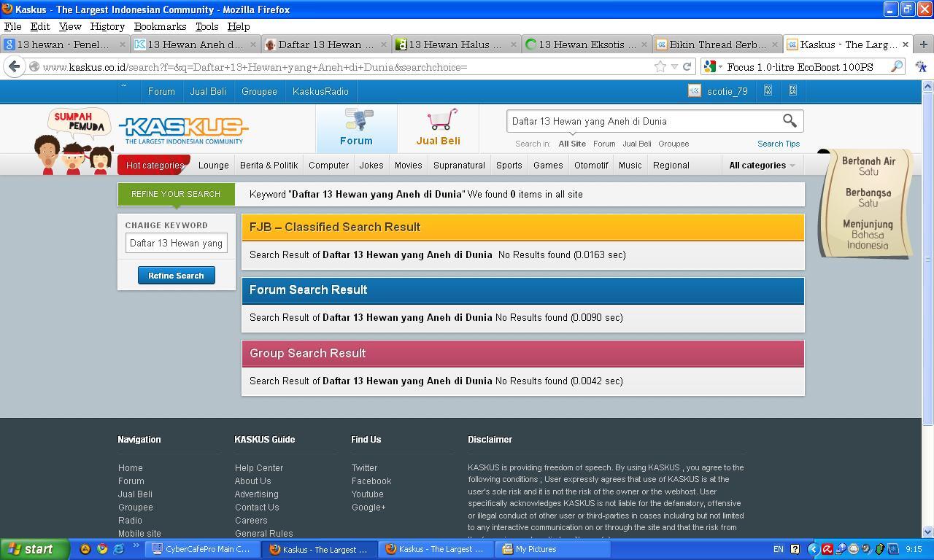Click the Bertanah Air scroll banner
The width and height of the screenshot is (934, 560).
[x=865, y=203]
